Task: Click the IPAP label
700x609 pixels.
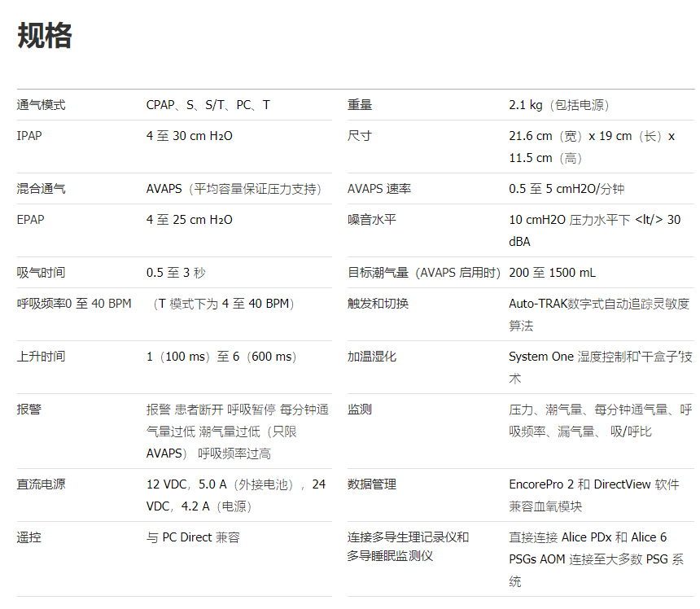Action: point(29,136)
